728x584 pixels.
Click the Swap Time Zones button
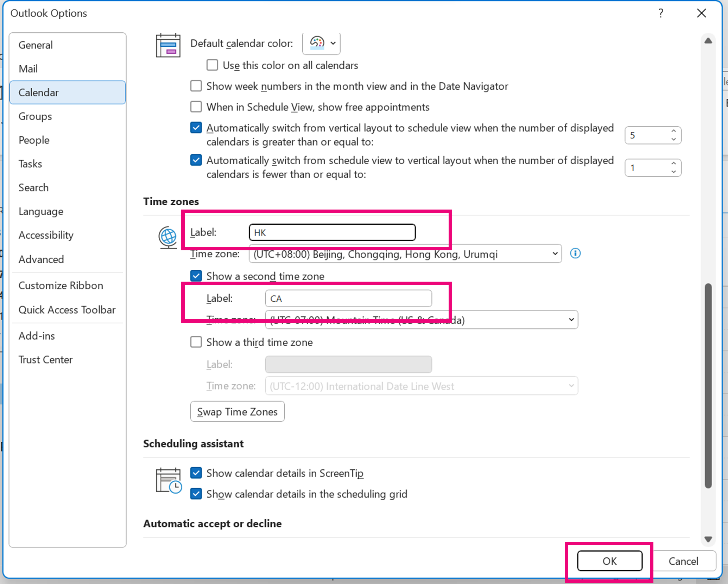237,411
